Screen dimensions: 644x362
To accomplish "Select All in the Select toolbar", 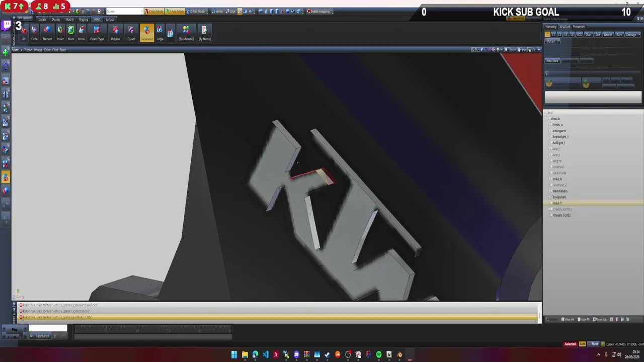I will (x=24, y=33).
